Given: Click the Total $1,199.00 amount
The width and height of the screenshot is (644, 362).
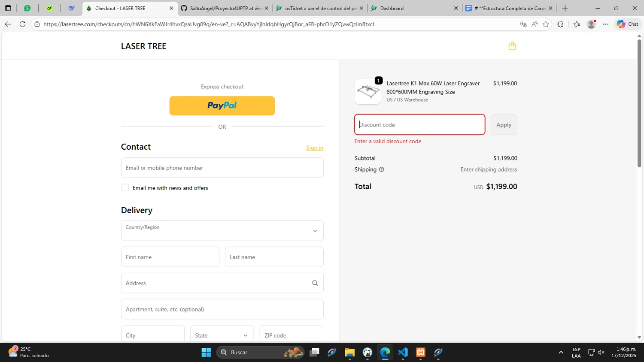Looking at the screenshot, I should (501, 187).
